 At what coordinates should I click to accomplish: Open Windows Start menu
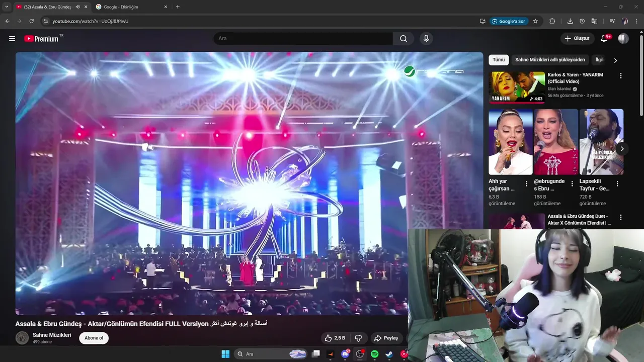pyautogui.click(x=225, y=354)
